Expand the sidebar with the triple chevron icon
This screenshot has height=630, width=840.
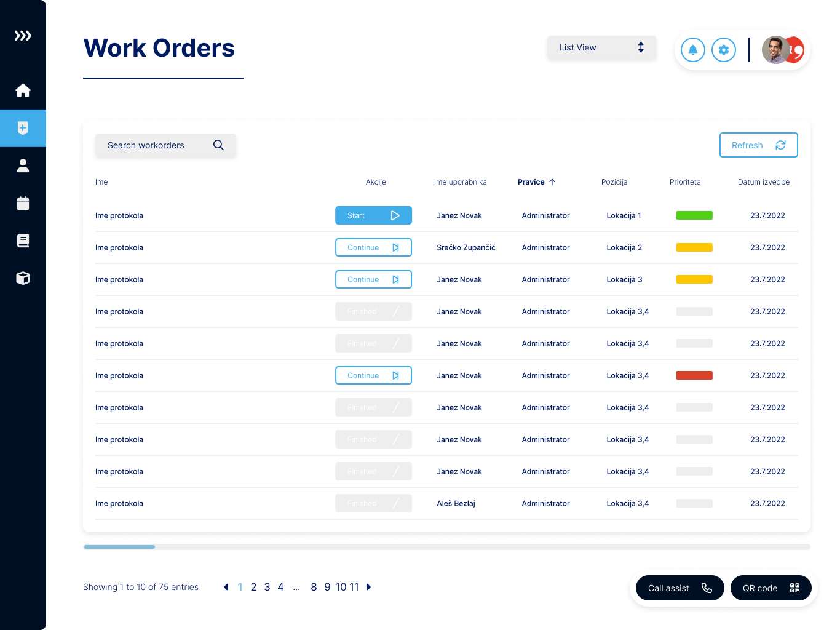23,36
